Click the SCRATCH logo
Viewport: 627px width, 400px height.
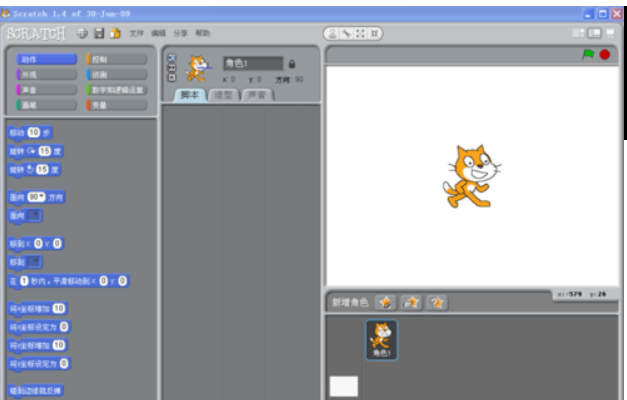(36, 34)
